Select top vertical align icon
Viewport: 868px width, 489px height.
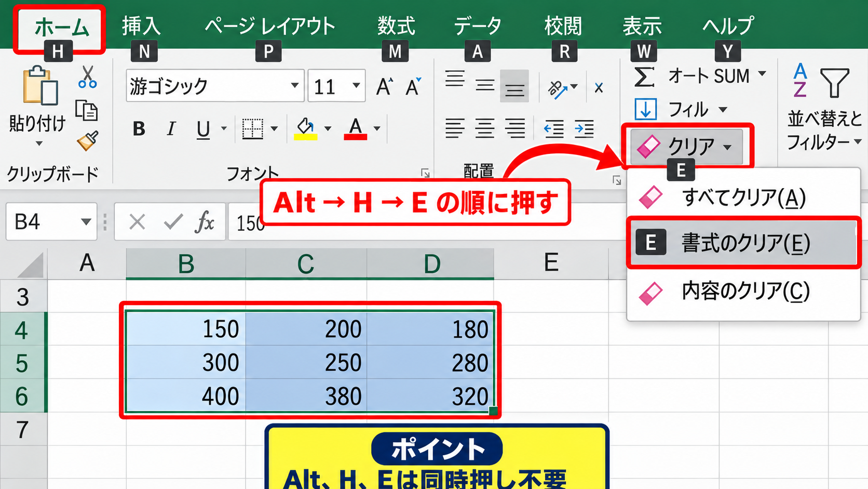pyautogui.click(x=455, y=79)
